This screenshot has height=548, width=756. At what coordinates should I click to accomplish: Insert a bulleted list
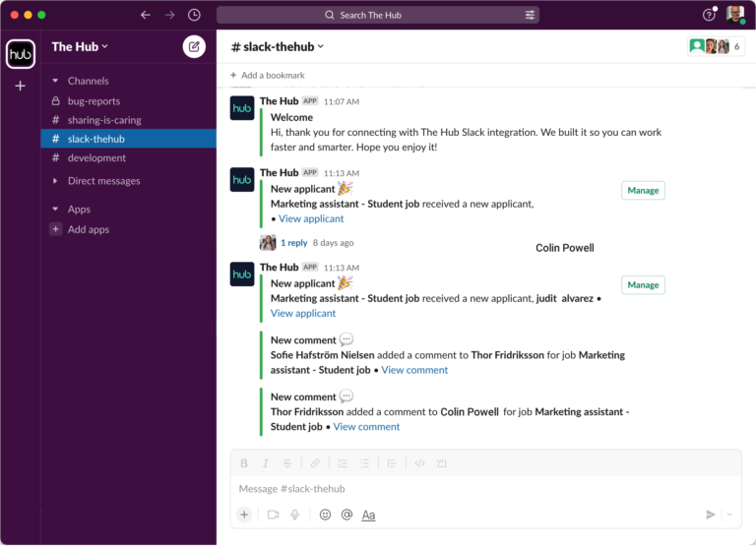(364, 463)
